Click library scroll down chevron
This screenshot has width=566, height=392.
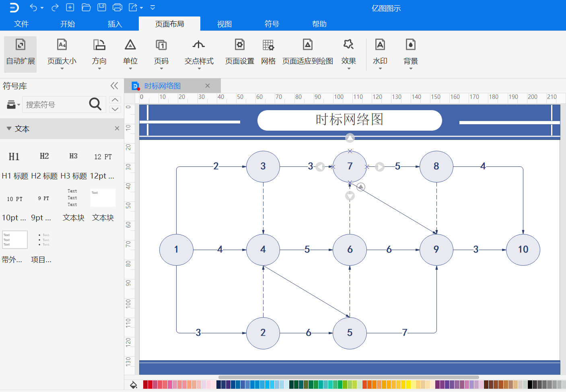coord(115,109)
